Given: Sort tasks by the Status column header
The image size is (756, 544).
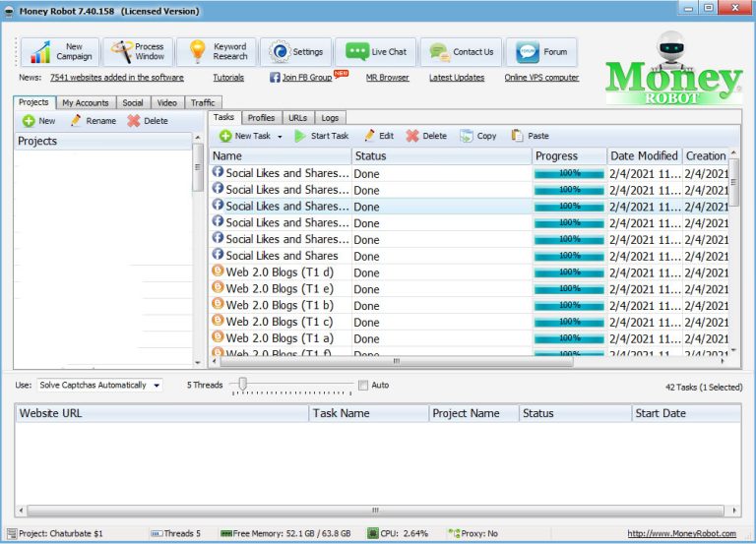Looking at the screenshot, I should [440, 155].
